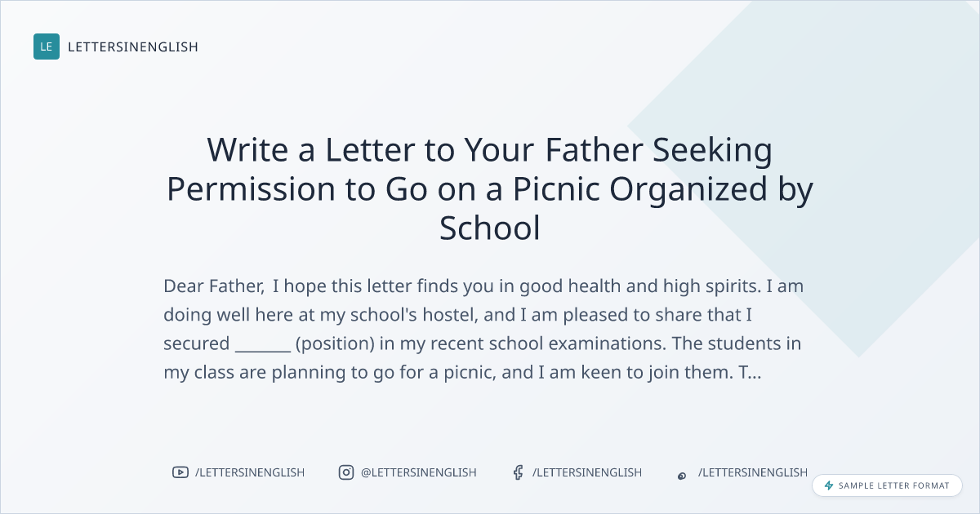Click the teal LE logo square
Image resolution: width=980 pixels, height=514 pixels.
[47, 47]
